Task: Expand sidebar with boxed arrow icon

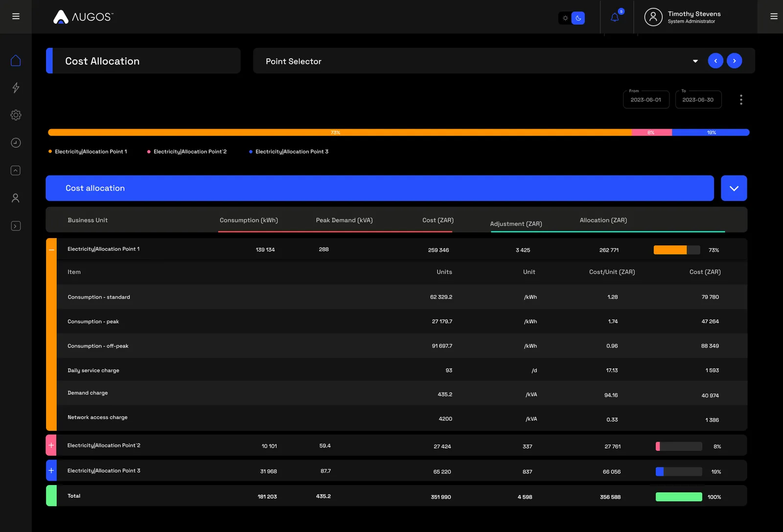Action: click(x=16, y=226)
